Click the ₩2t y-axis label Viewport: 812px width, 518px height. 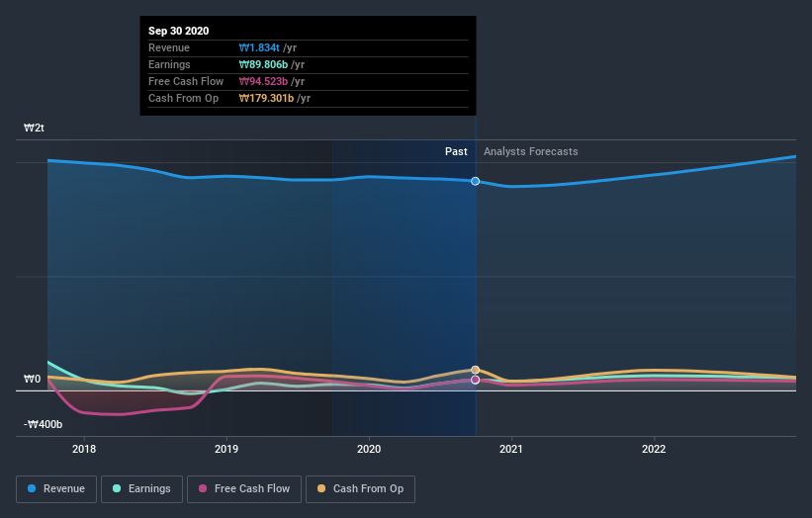click(34, 128)
